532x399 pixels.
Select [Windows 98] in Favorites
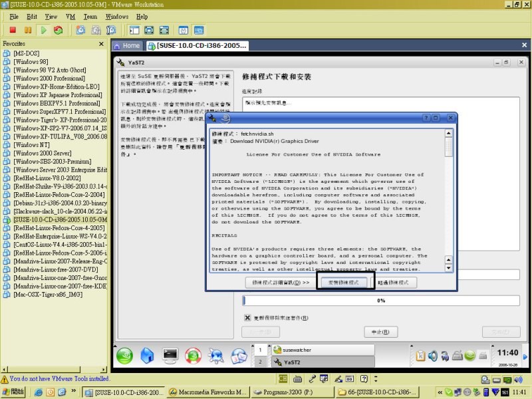(x=31, y=62)
